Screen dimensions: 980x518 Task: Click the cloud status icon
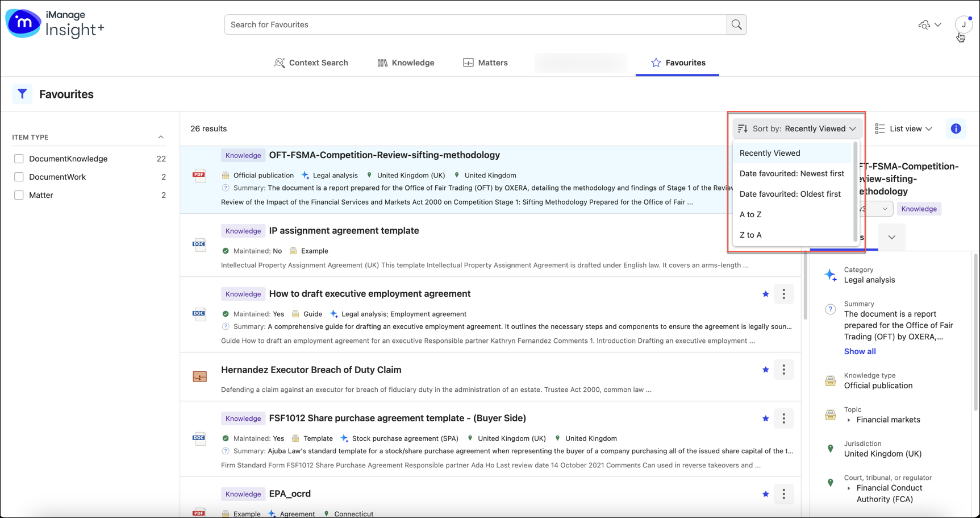[x=924, y=24]
